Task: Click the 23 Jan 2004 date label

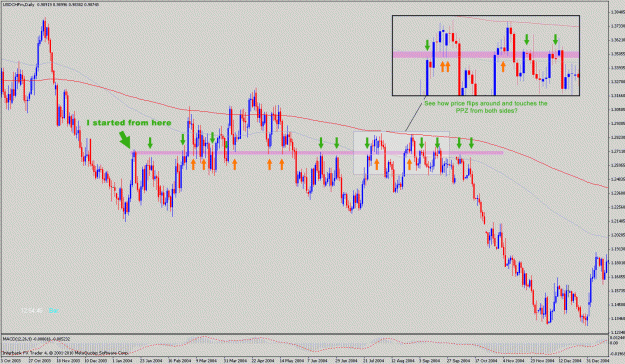Action: point(151,360)
